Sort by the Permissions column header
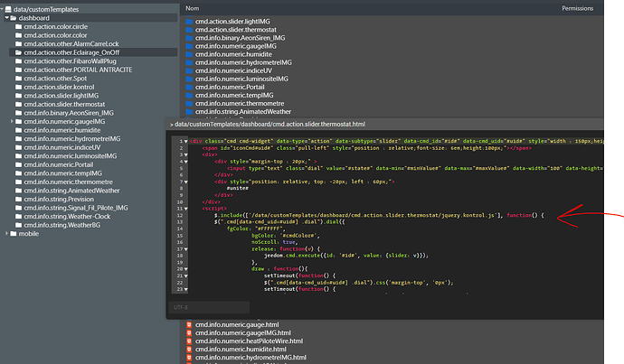 click(x=578, y=8)
